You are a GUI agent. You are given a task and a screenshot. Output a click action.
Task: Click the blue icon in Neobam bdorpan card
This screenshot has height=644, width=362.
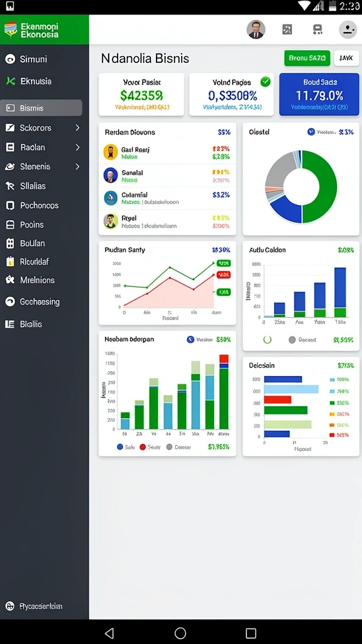pos(190,340)
